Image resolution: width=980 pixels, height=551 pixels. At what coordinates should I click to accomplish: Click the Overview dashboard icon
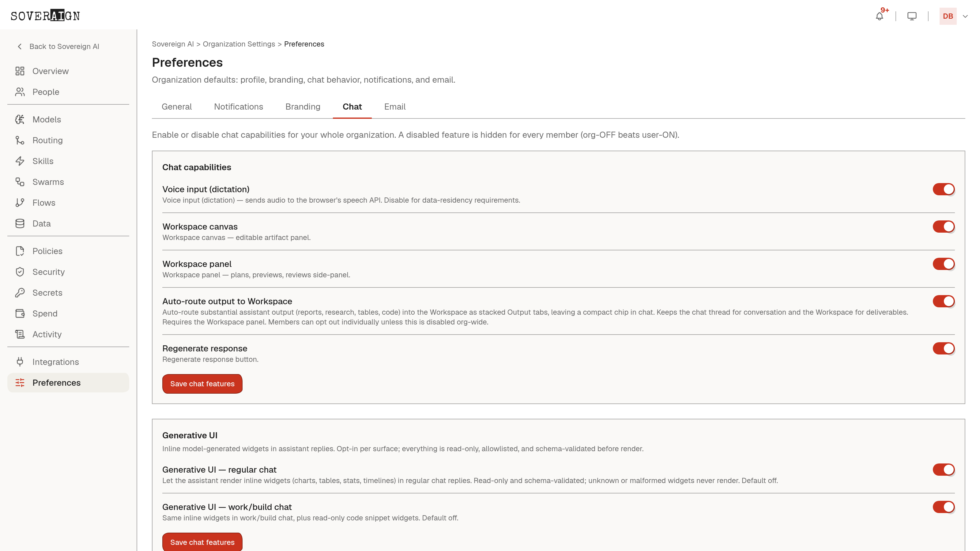tap(20, 71)
